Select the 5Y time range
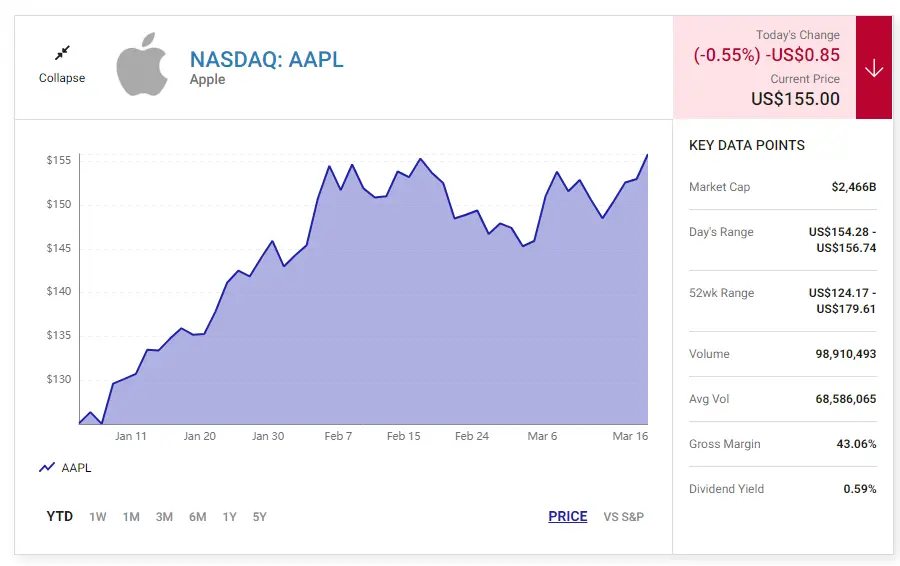 tap(260, 517)
